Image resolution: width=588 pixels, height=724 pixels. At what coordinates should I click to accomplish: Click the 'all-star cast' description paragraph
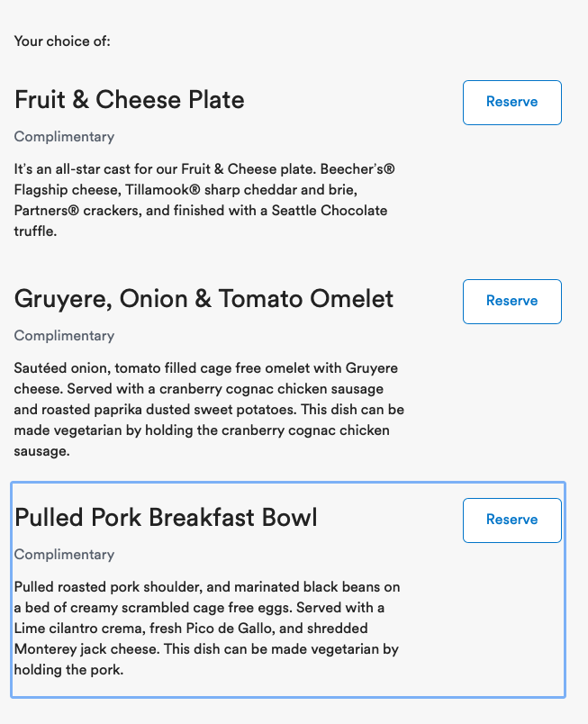(x=204, y=200)
